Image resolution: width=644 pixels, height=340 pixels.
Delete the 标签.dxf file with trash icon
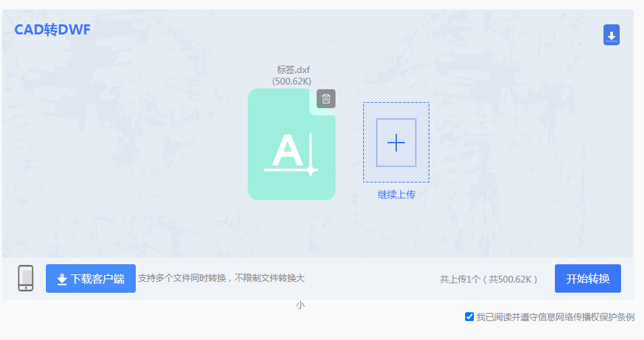326,99
